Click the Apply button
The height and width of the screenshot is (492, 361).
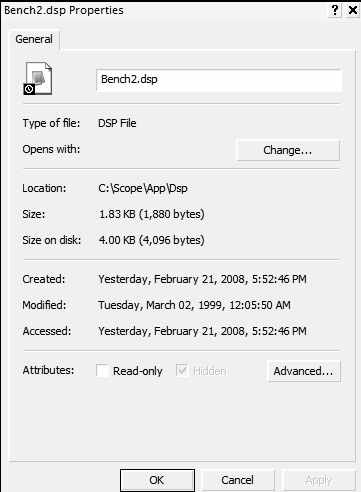click(318, 480)
